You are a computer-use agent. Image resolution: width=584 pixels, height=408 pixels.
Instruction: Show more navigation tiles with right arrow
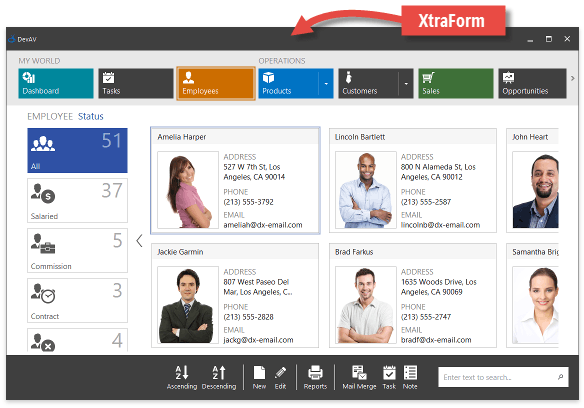[x=572, y=78]
